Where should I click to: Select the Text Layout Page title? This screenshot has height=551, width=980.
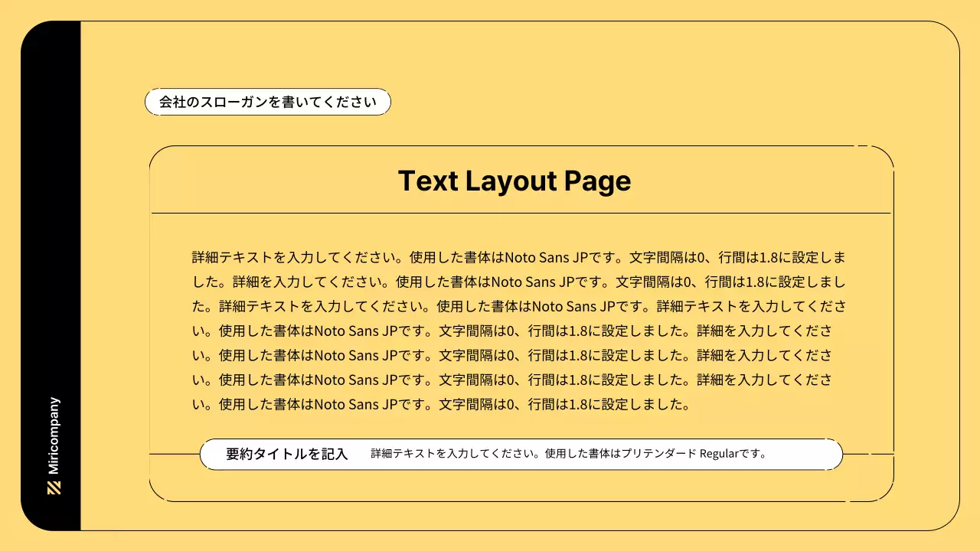[x=514, y=181]
